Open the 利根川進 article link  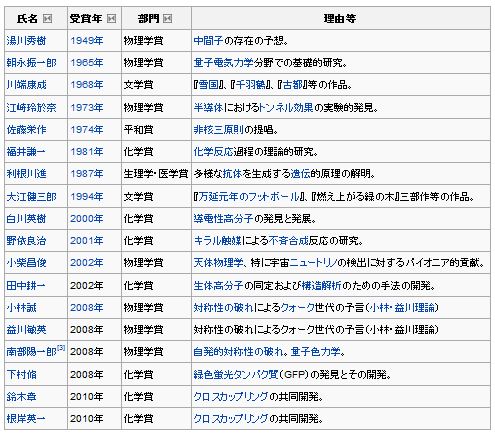tap(26, 174)
